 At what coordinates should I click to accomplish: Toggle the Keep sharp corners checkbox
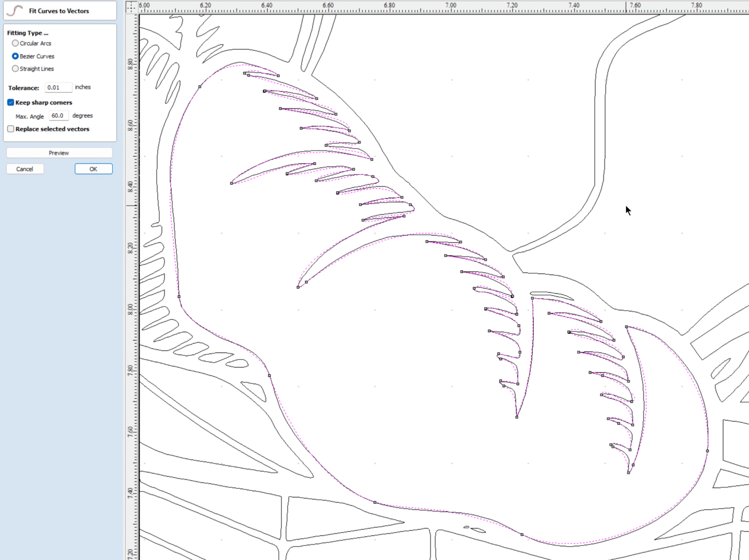(11, 102)
